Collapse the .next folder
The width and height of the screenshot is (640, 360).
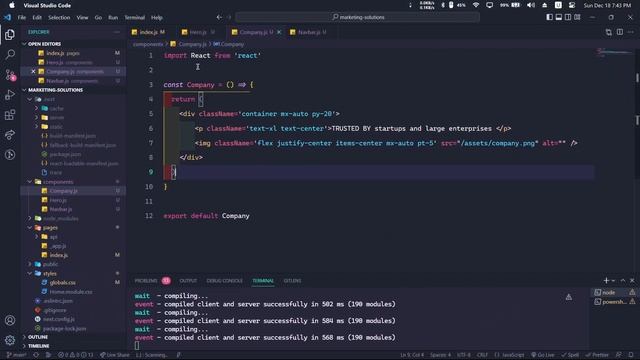(x=30, y=99)
